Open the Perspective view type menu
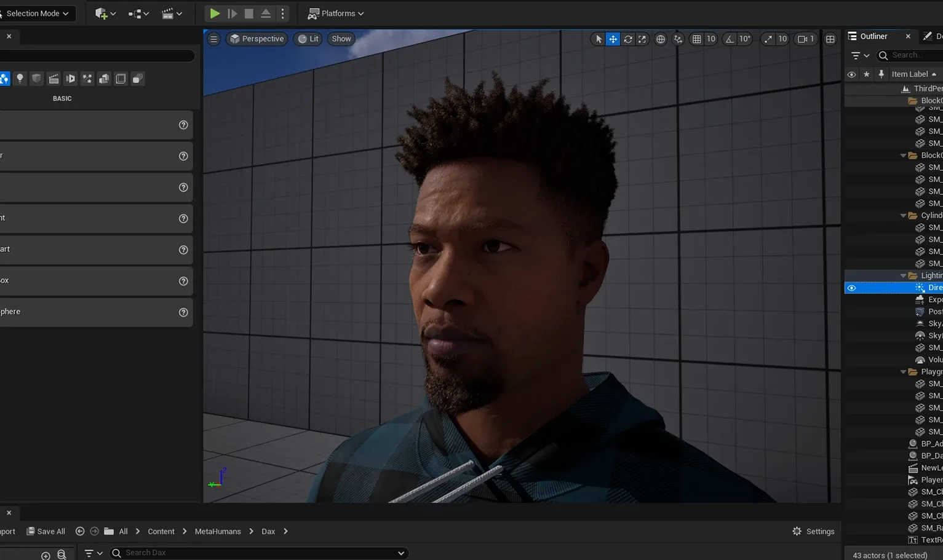Viewport: 943px width, 560px height. 257,39
